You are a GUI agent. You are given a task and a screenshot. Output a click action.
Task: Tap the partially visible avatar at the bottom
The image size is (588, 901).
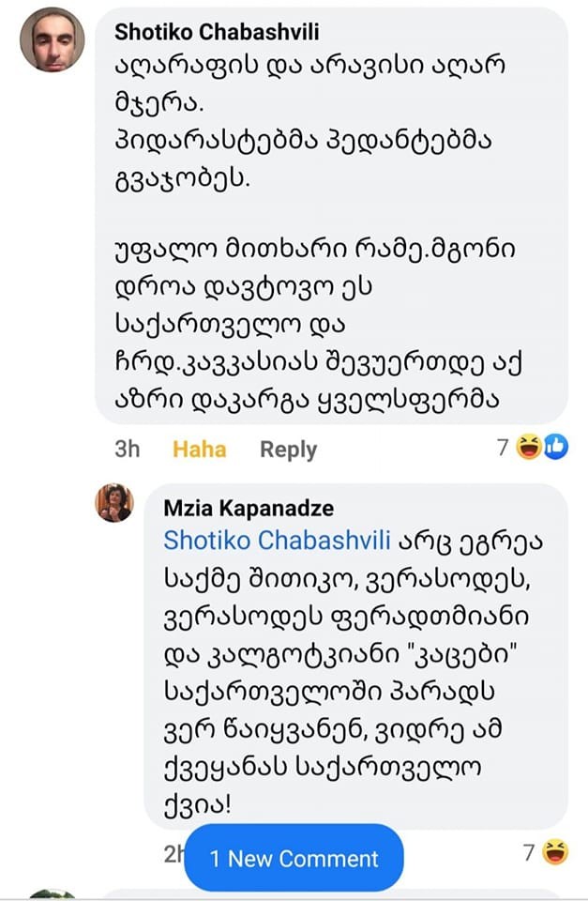[53, 895]
